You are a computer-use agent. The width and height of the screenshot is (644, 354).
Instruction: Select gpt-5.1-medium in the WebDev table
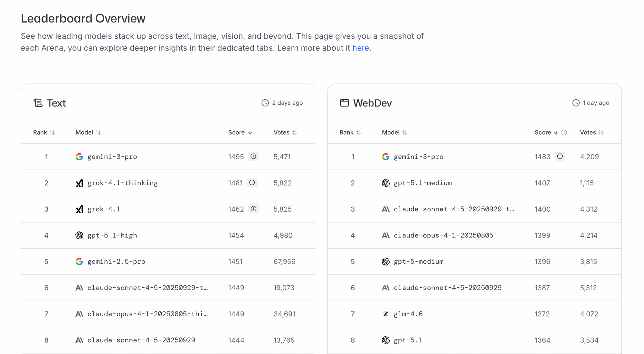coord(422,183)
